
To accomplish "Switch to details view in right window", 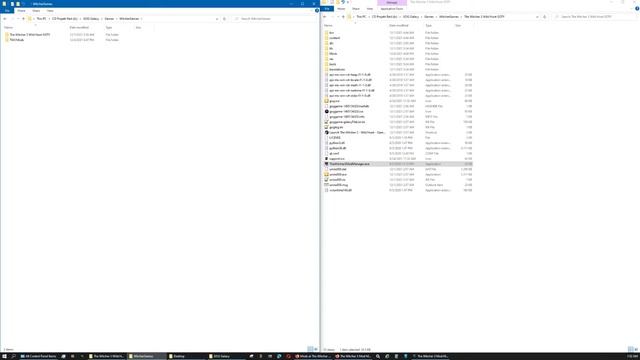I will click(x=631, y=349).
